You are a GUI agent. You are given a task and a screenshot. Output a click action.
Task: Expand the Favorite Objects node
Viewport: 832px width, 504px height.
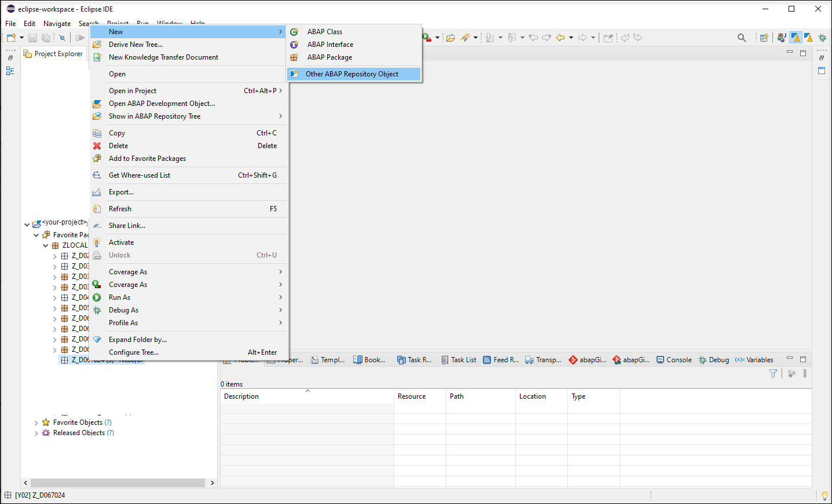(36, 423)
